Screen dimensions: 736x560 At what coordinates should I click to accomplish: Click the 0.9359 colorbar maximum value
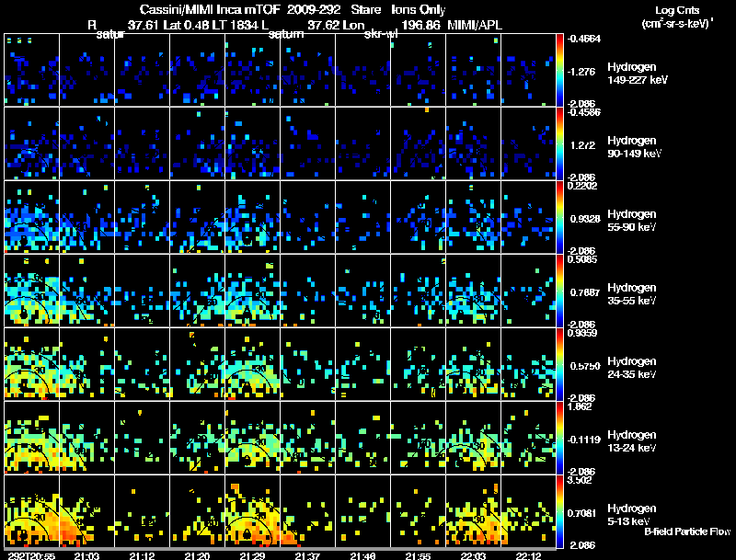point(582,333)
